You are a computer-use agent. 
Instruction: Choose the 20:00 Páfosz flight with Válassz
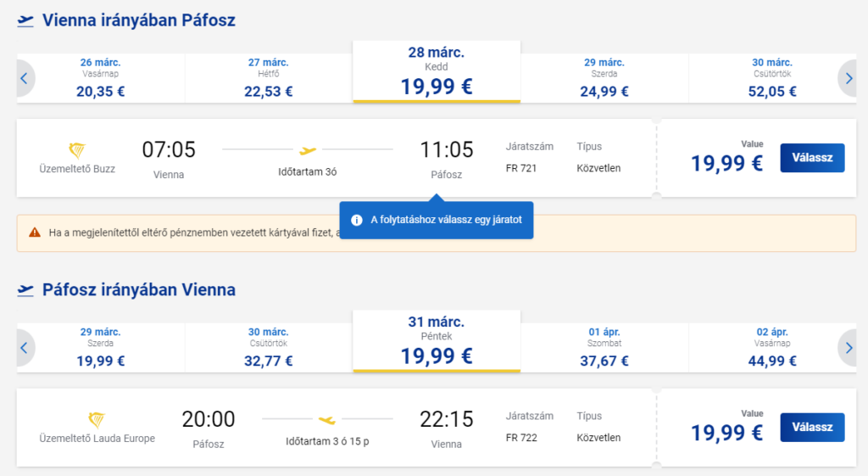click(x=812, y=427)
